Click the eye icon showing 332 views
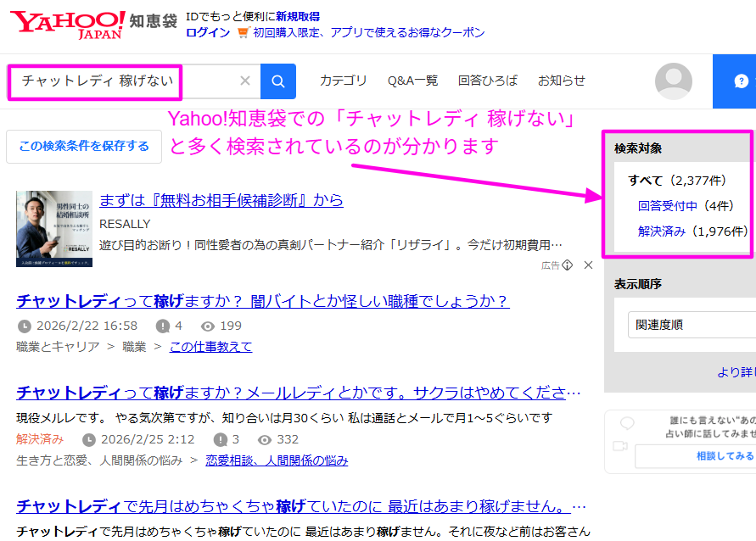 tap(264, 440)
